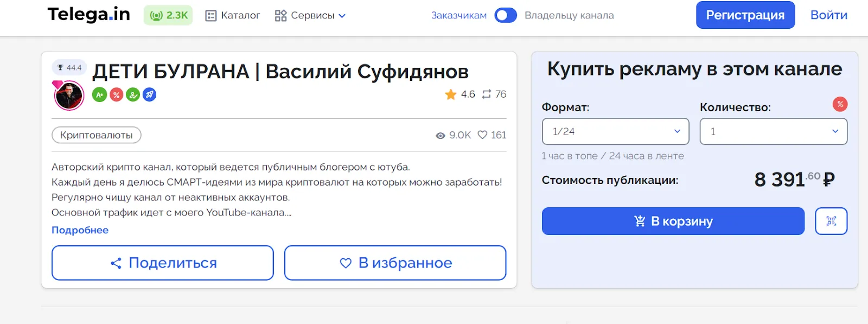Click the text 1 час в топе / 24 часа в ленте

(x=612, y=156)
